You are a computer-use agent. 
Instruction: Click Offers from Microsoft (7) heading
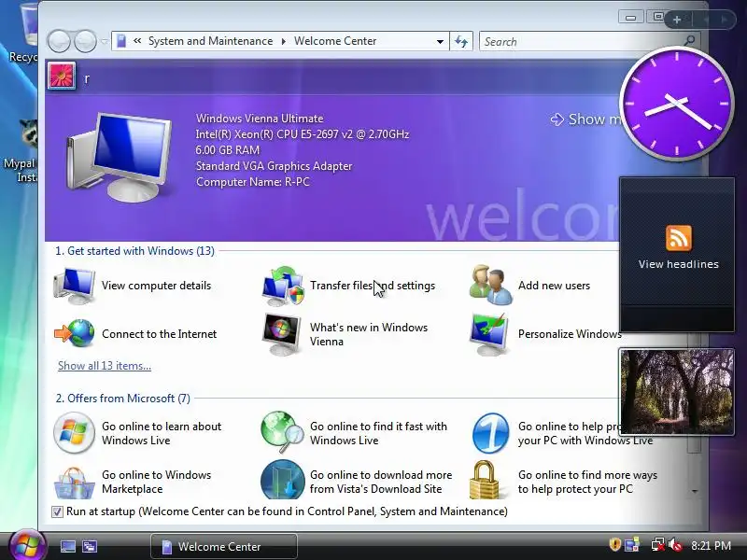coord(123,399)
